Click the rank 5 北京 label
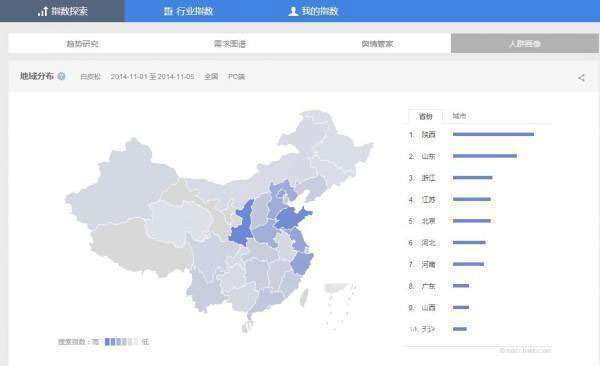Screen dimensions: 600x366 tap(429, 221)
